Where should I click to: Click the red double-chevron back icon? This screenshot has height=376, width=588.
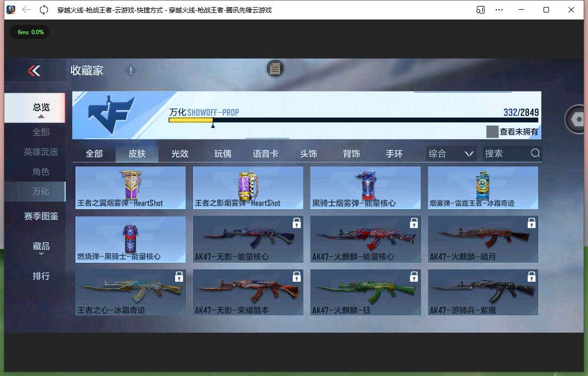(34, 70)
